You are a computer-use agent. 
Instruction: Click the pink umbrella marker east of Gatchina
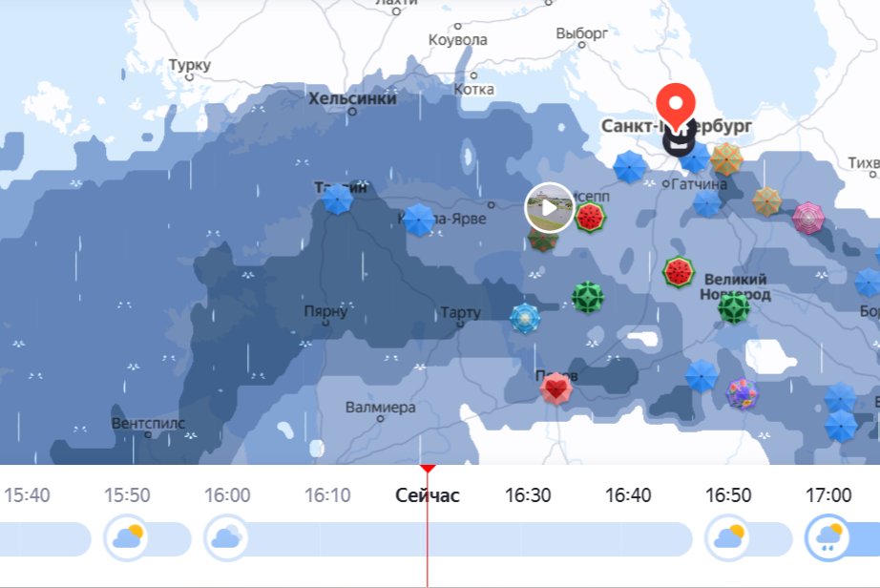click(x=808, y=217)
